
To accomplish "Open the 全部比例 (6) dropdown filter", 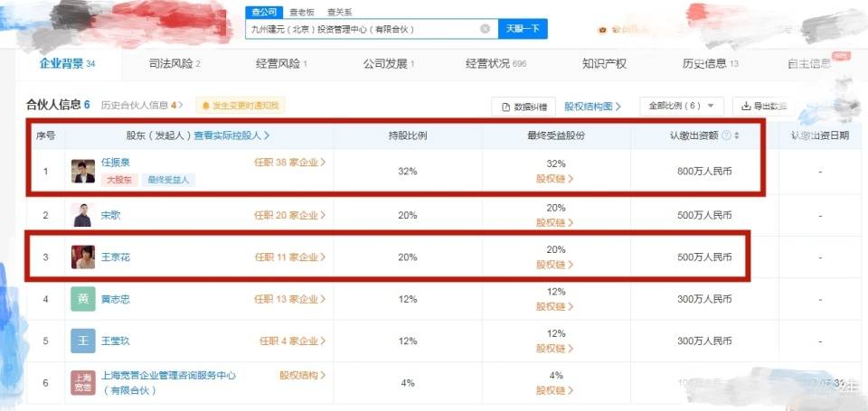I will click(x=681, y=106).
